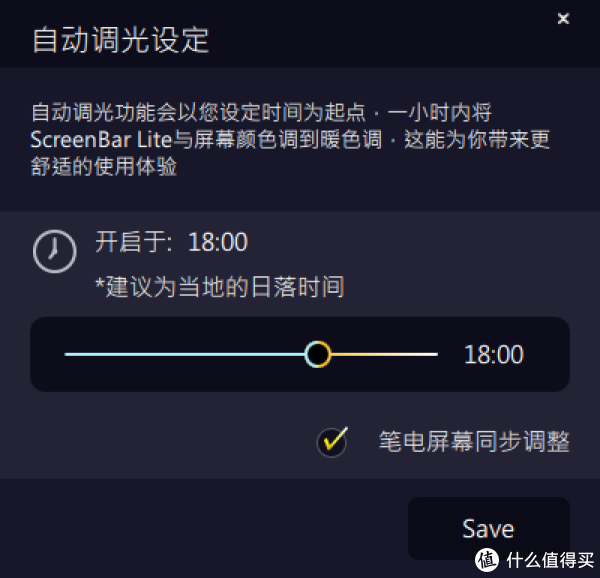The width and height of the screenshot is (600, 578).
Task: Uncheck the yellow checkmark for screen sync
Action: [332, 442]
